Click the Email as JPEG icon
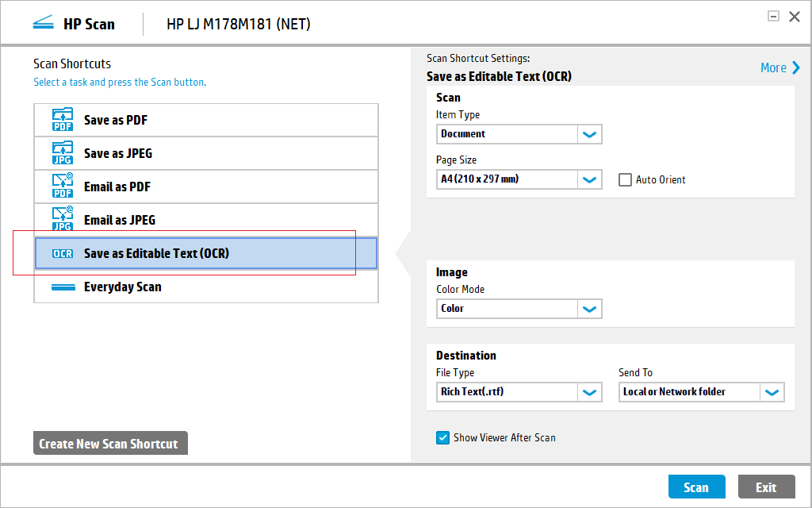Screen dimensions: 812x508 coord(62,220)
